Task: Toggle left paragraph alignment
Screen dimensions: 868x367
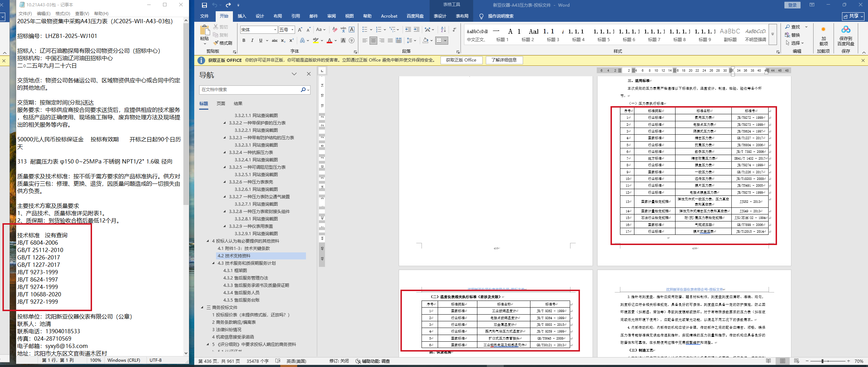Action: coord(365,40)
